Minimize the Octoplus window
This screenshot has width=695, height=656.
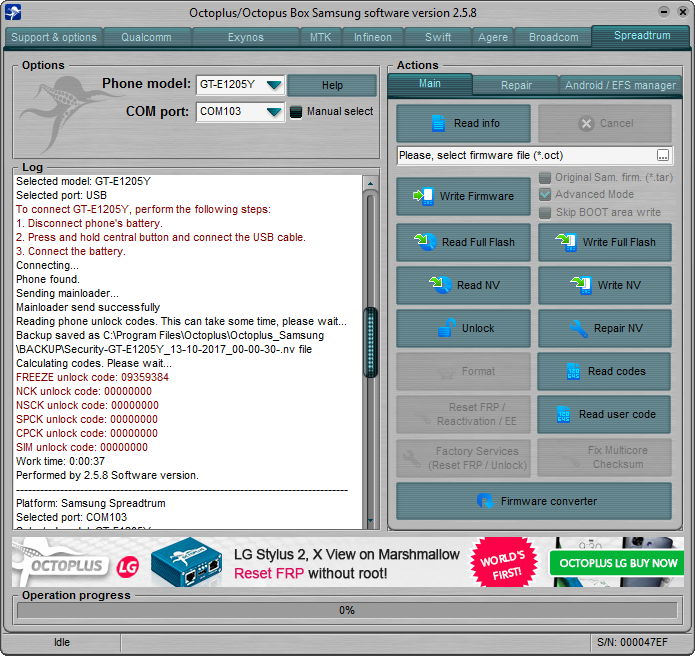664,12
